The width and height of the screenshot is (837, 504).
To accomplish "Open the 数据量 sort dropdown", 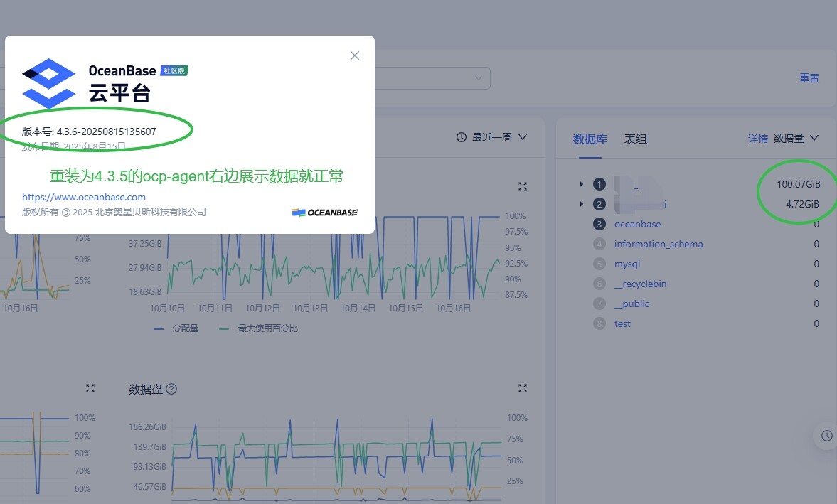I will point(796,138).
